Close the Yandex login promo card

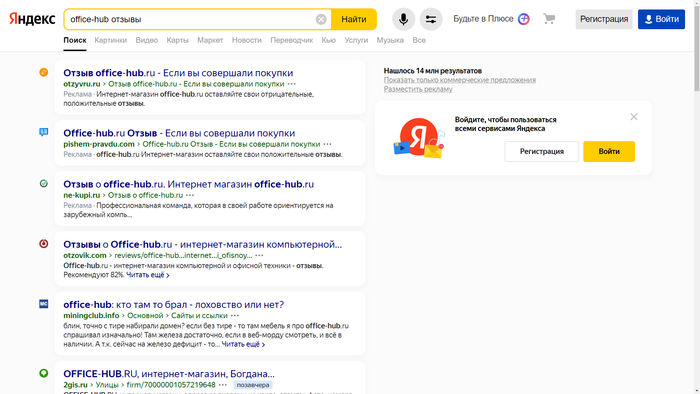pos(634,117)
